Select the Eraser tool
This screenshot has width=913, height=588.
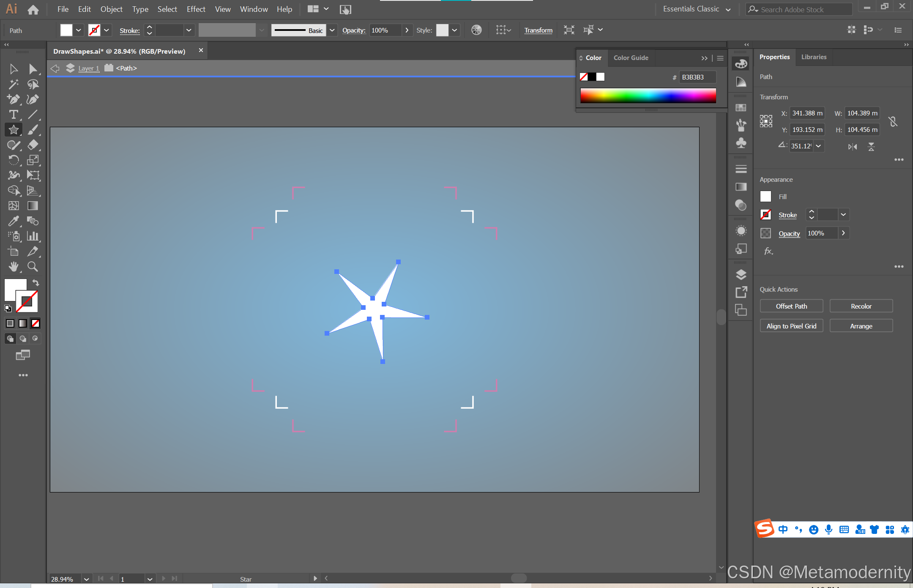33,145
